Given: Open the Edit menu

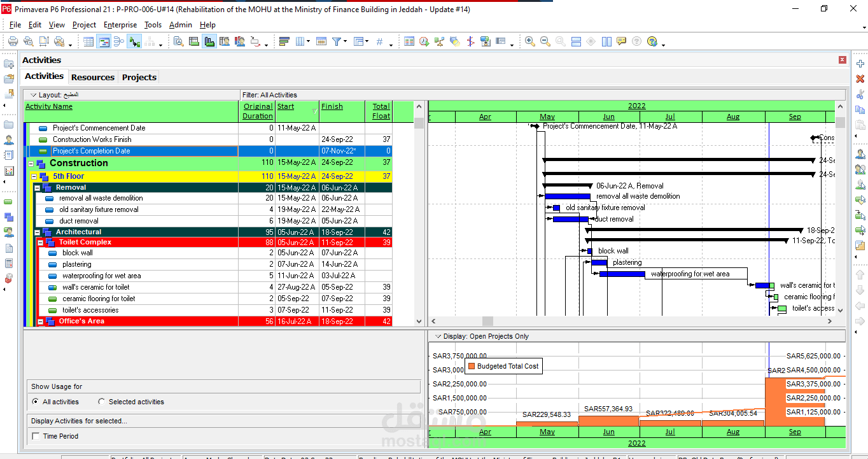Looking at the screenshot, I should tap(35, 25).
